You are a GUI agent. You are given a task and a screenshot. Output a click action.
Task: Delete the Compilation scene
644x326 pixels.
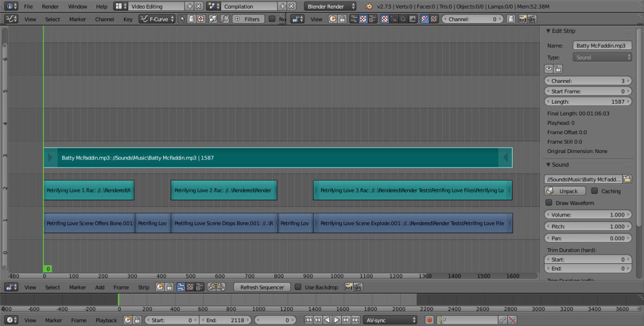click(291, 6)
